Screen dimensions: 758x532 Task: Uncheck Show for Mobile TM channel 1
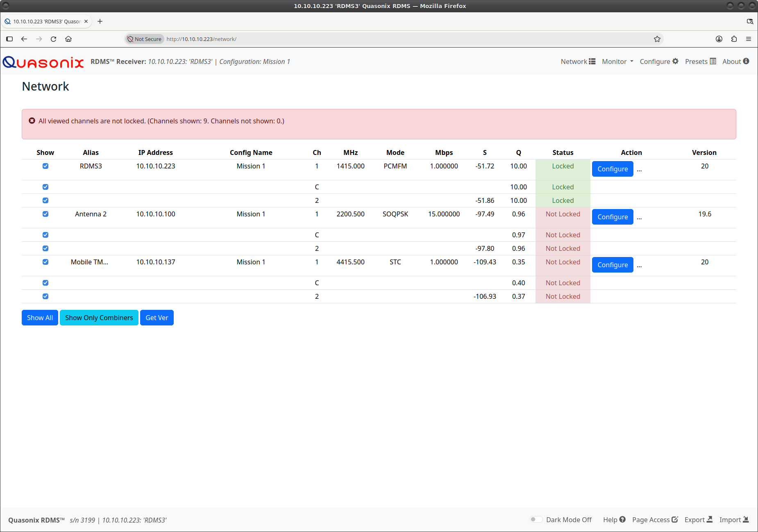click(45, 262)
